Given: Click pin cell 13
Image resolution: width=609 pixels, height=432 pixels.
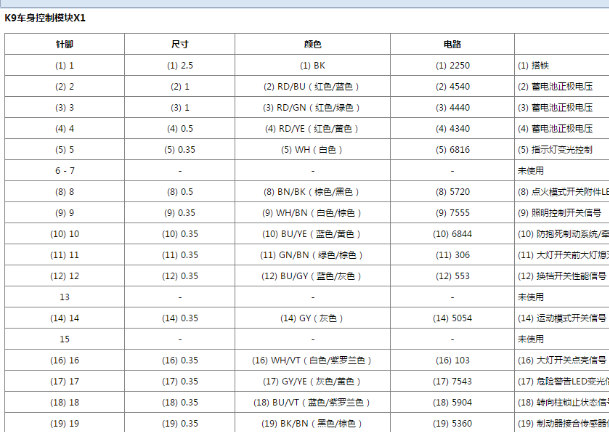Looking at the screenshot, I should click(x=64, y=297).
